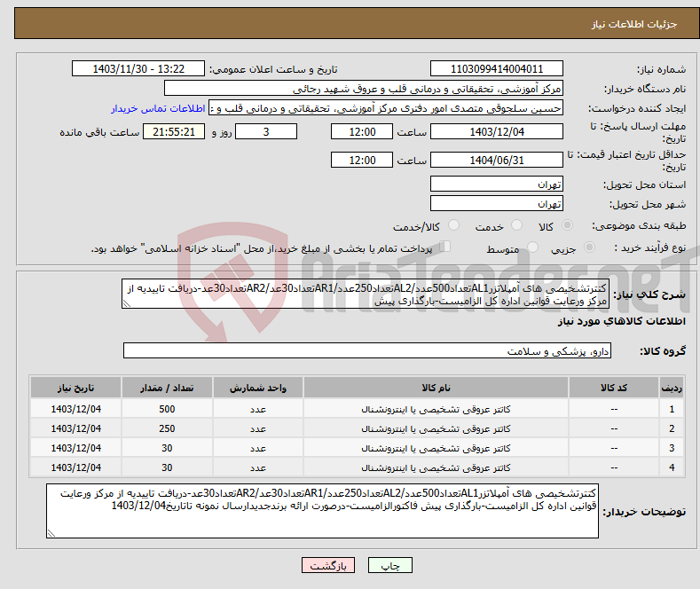Click the تاریخ نیاز column header
The width and height of the screenshot is (700, 589).
tap(75, 388)
